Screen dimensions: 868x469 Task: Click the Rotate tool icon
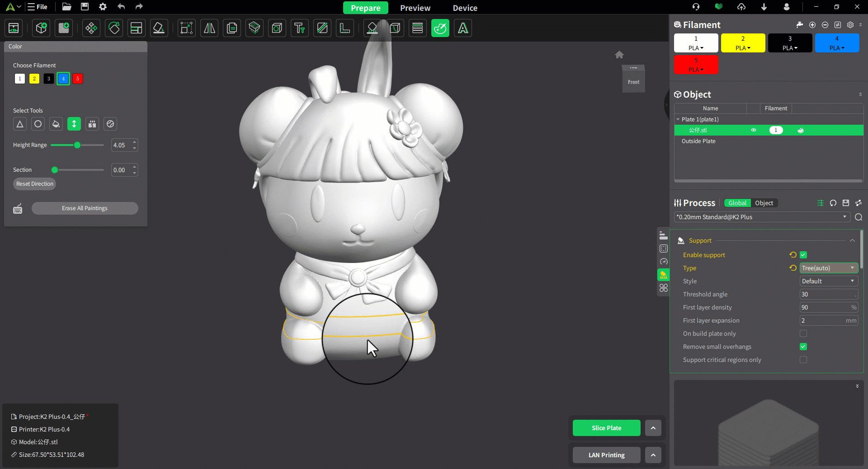click(114, 28)
